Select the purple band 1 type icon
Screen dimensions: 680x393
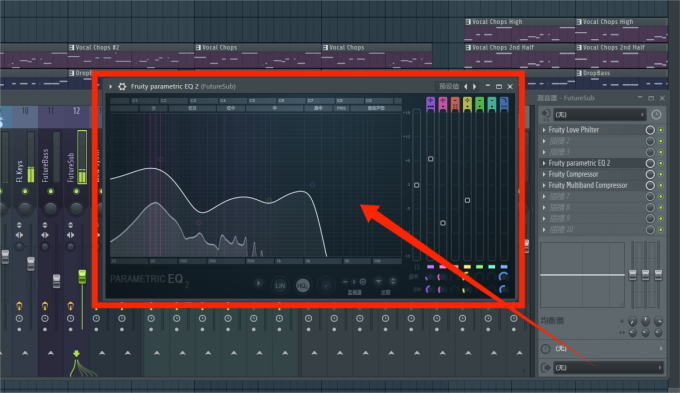point(430,104)
